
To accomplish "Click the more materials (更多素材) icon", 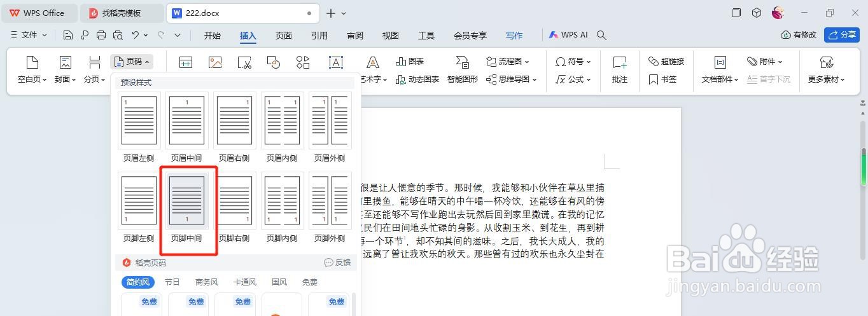I will point(827,62).
